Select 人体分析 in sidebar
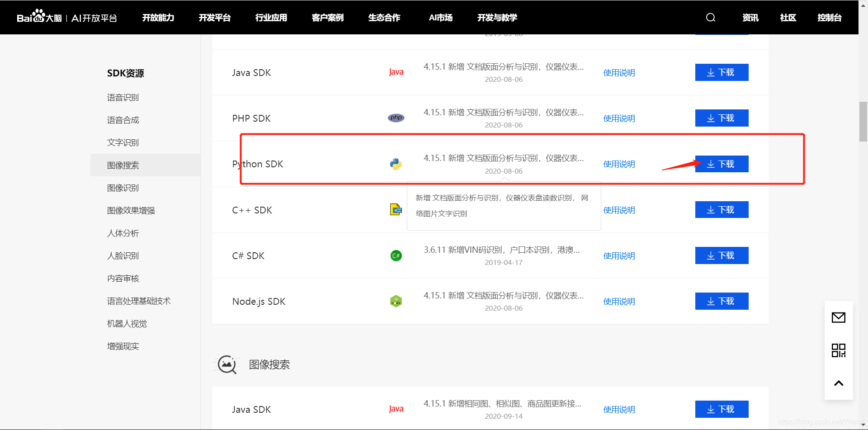 pyautogui.click(x=123, y=233)
